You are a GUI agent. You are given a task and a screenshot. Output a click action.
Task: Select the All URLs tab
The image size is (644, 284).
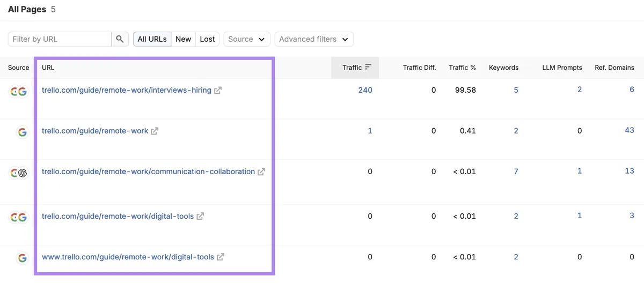click(x=152, y=39)
